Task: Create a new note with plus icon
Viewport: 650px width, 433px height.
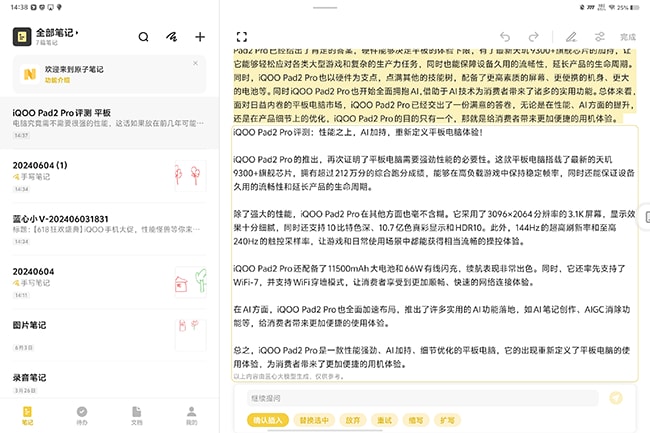Action: pos(200,37)
